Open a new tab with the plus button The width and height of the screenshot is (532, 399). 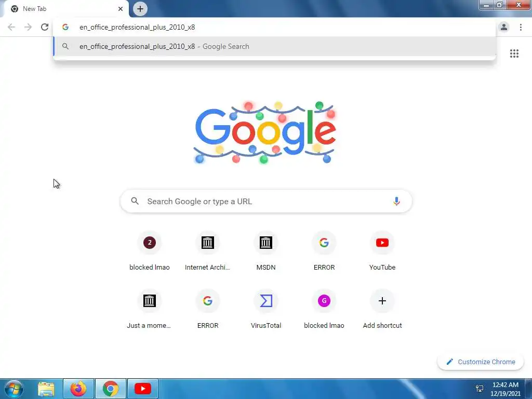[x=140, y=9]
